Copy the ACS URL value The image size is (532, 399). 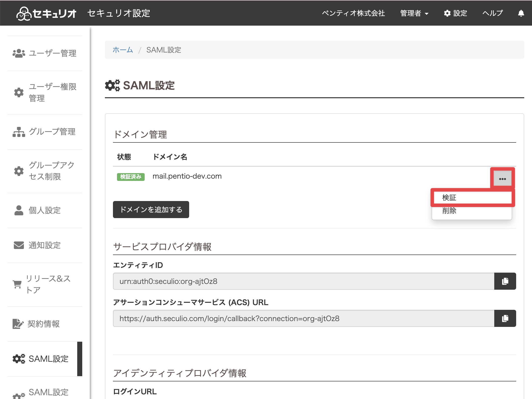tap(505, 318)
